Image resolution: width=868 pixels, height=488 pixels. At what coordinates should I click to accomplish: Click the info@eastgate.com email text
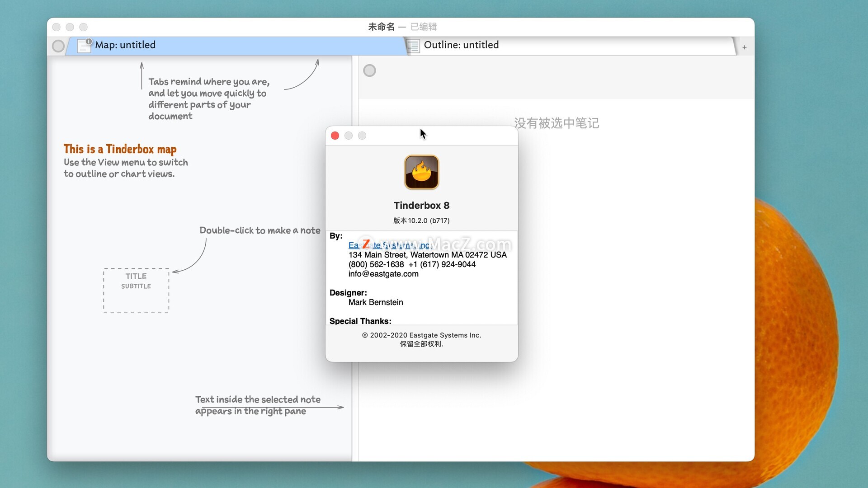[383, 274]
